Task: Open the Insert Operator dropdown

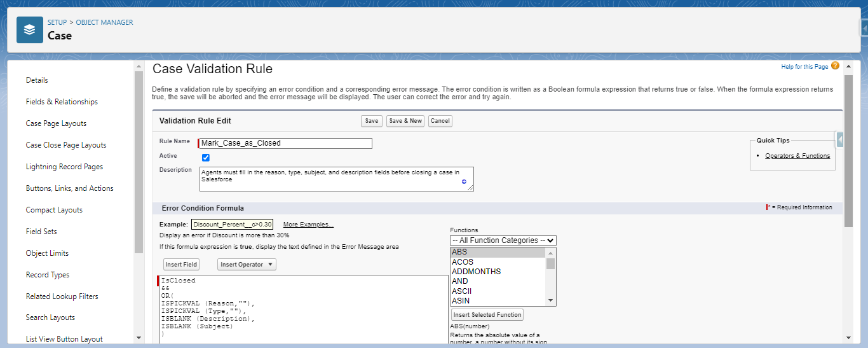Action: [x=247, y=265]
